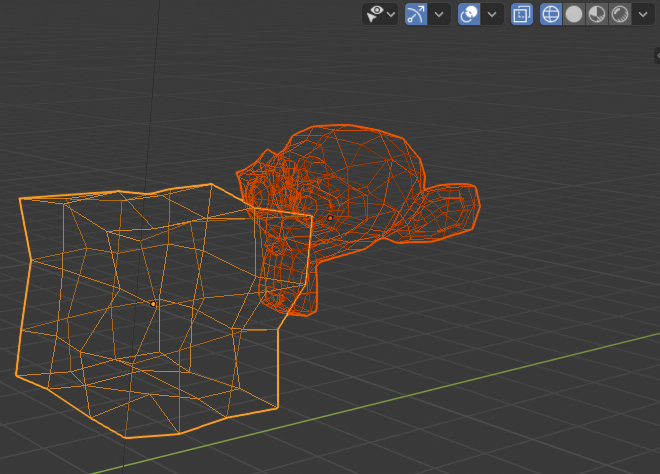Switch to rendered viewport shading

[x=620, y=14]
